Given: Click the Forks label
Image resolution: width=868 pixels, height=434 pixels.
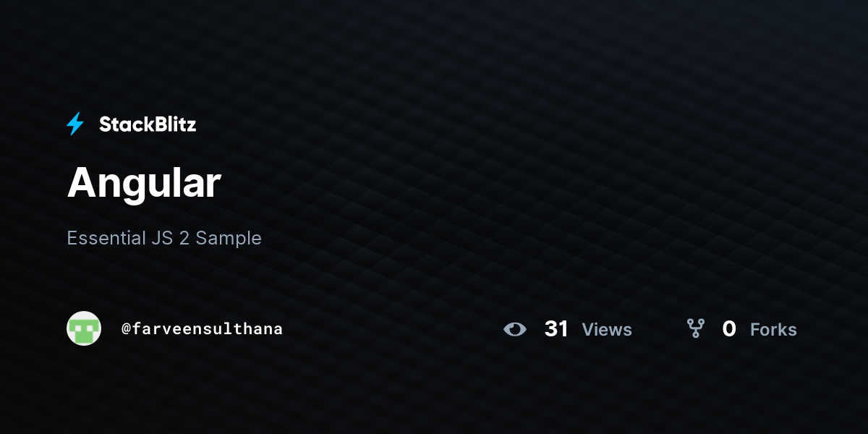Looking at the screenshot, I should click(x=773, y=330).
